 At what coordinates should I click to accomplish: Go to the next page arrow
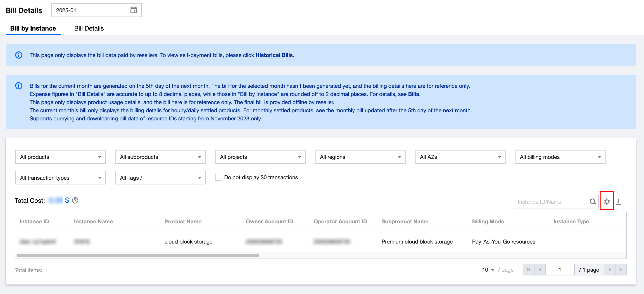tap(609, 270)
